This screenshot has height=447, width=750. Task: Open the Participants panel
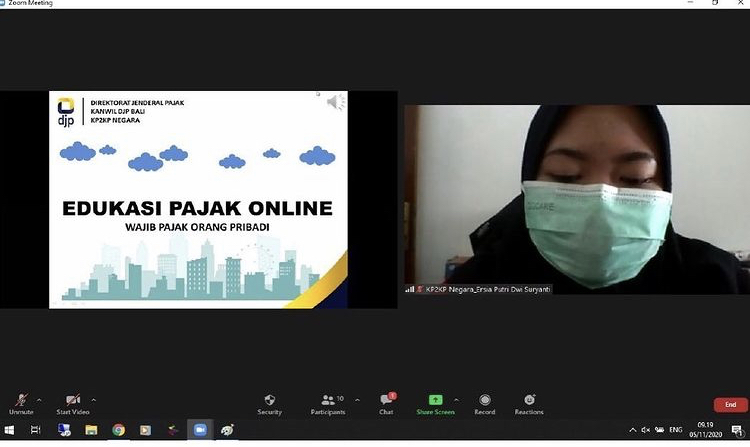pos(327,401)
